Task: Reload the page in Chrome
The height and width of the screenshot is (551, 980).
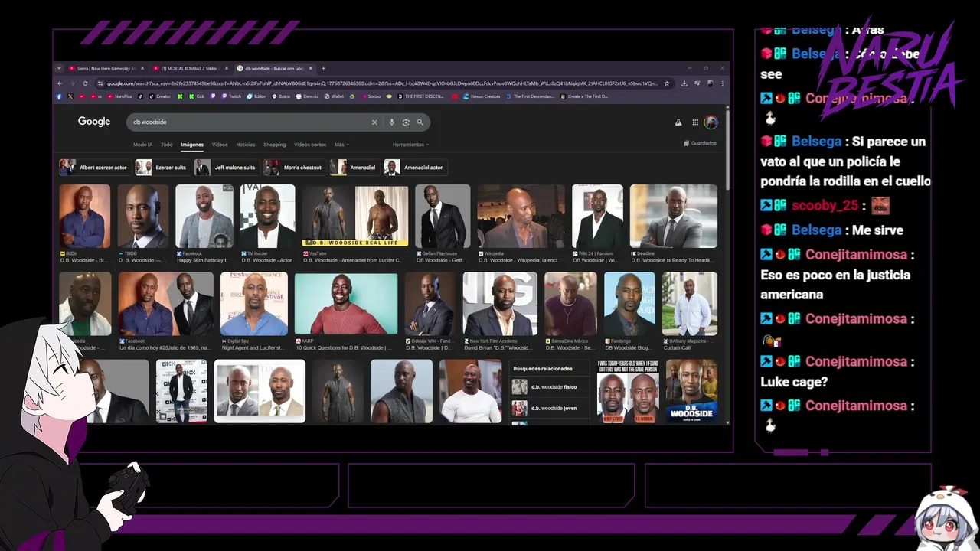Action: 85,83
